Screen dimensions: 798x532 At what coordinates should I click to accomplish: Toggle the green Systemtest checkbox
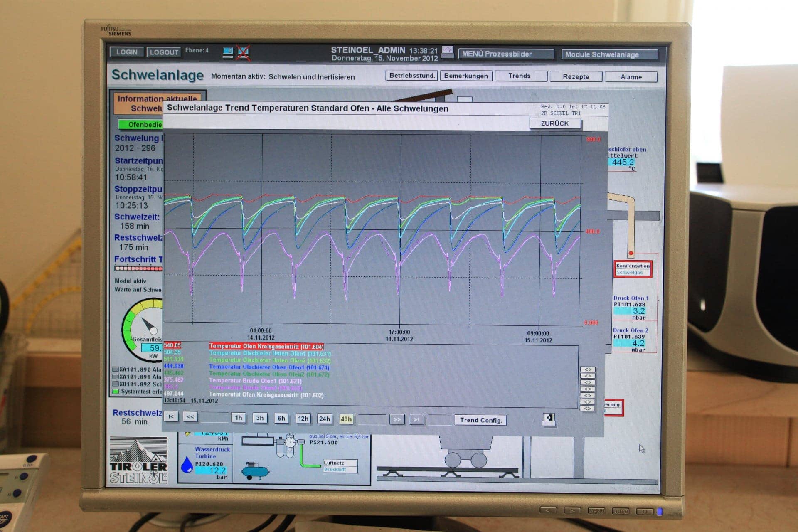[116, 391]
